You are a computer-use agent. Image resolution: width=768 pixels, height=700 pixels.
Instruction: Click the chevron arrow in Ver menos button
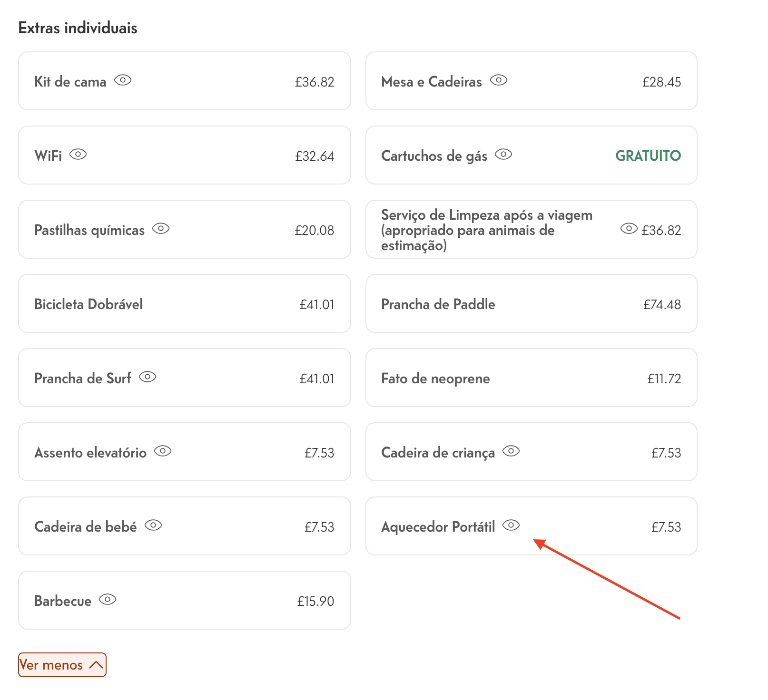tap(96, 665)
